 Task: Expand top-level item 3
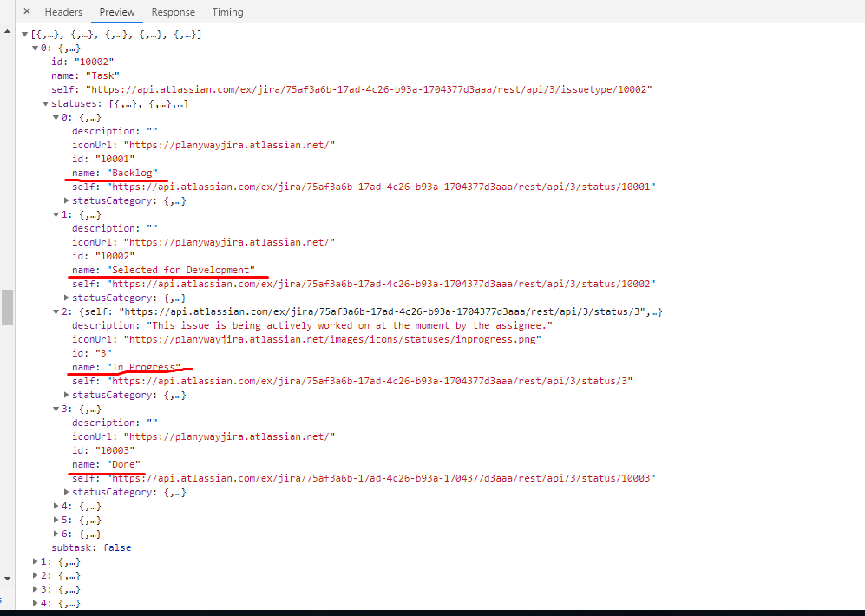click(35, 589)
